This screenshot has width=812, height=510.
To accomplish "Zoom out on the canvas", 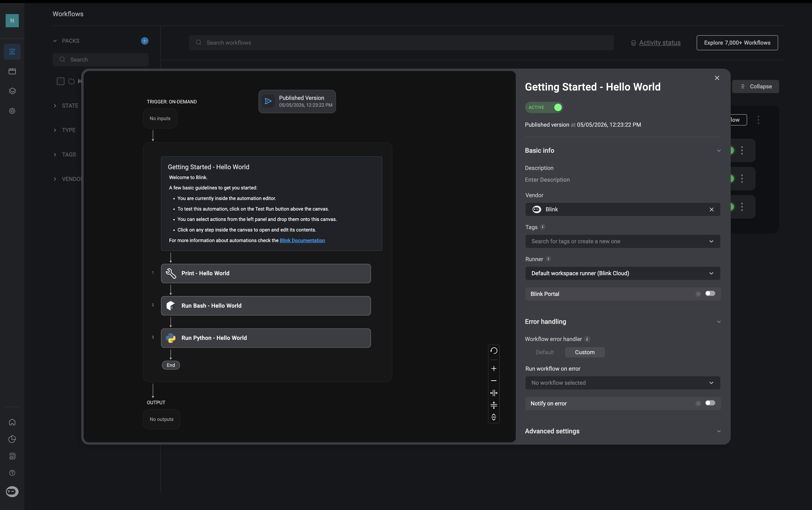I will point(494,381).
